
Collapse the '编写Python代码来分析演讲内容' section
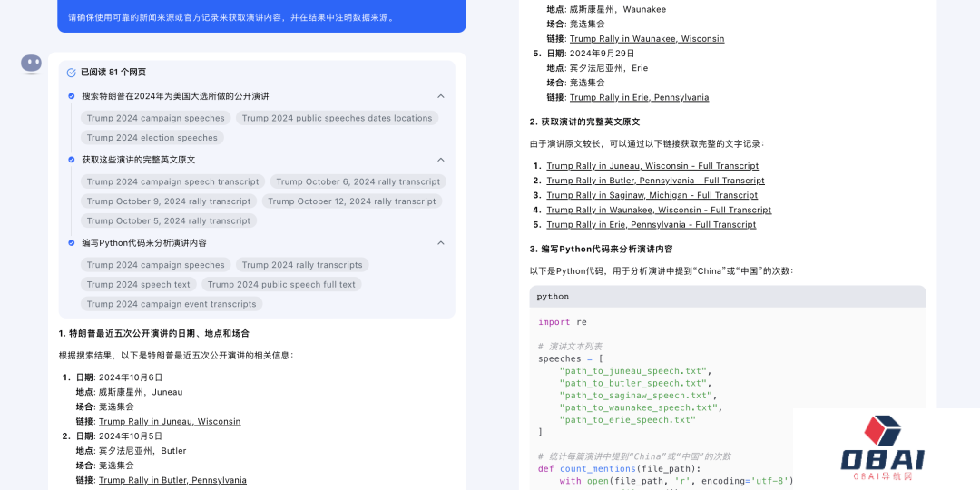[x=441, y=243]
